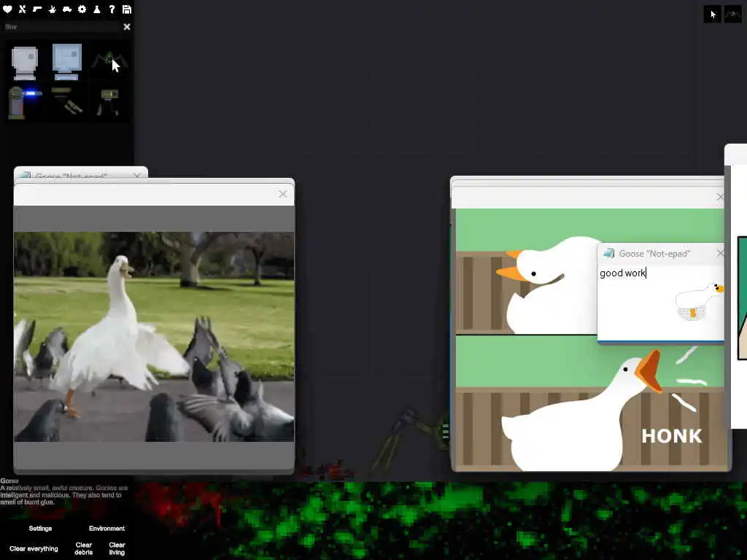747x560 pixels.
Task: Open the Explosives category icon
Action: tap(52, 9)
